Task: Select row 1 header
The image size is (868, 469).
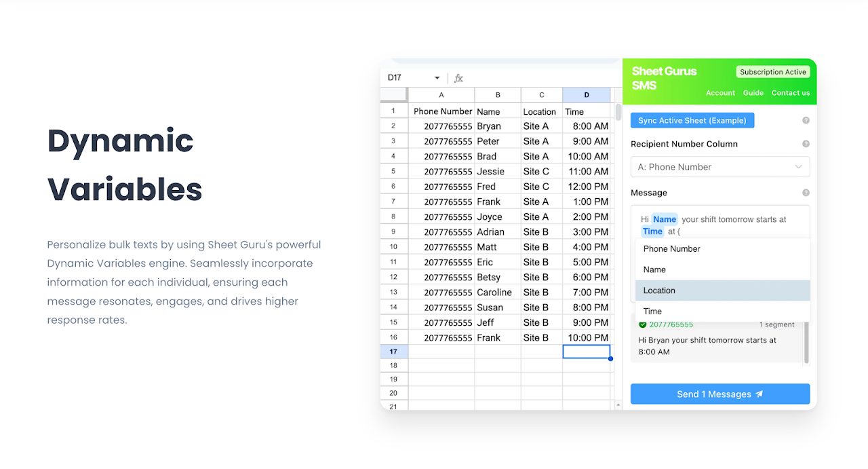Action: 394,111
